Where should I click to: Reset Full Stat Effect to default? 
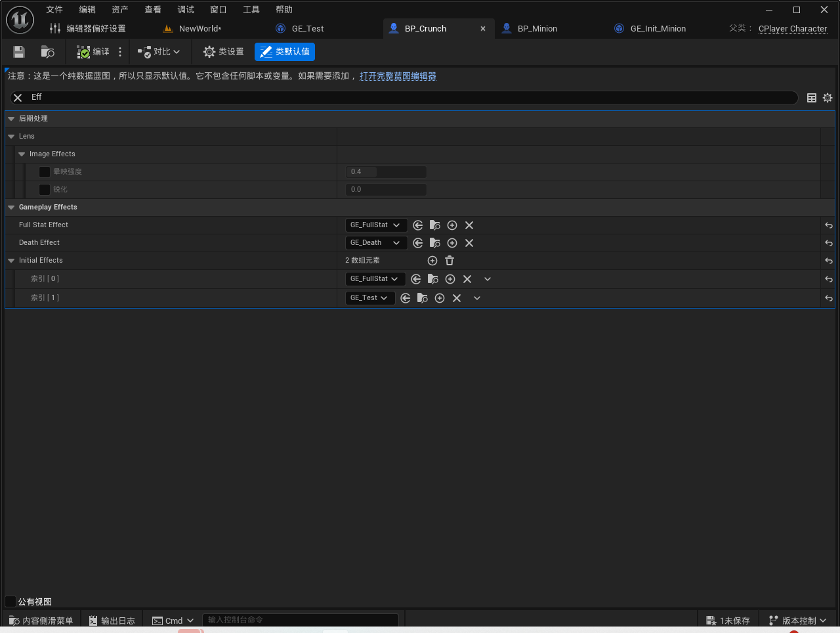[829, 225]
